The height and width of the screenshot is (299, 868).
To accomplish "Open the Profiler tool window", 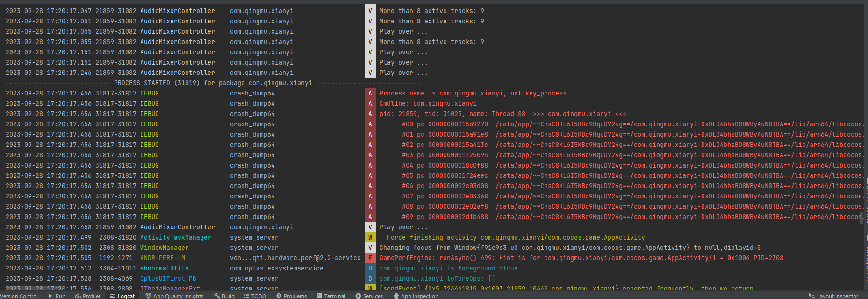I will [87, 296].
